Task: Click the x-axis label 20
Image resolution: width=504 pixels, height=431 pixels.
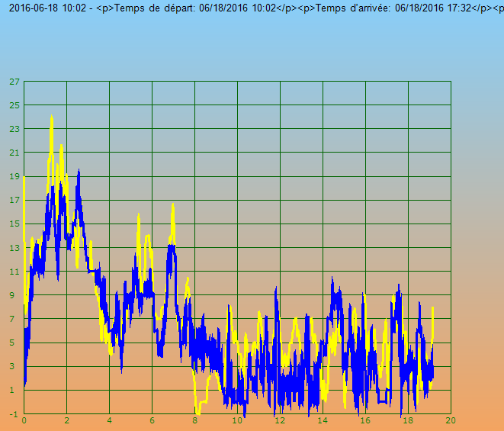Action: 451,421
